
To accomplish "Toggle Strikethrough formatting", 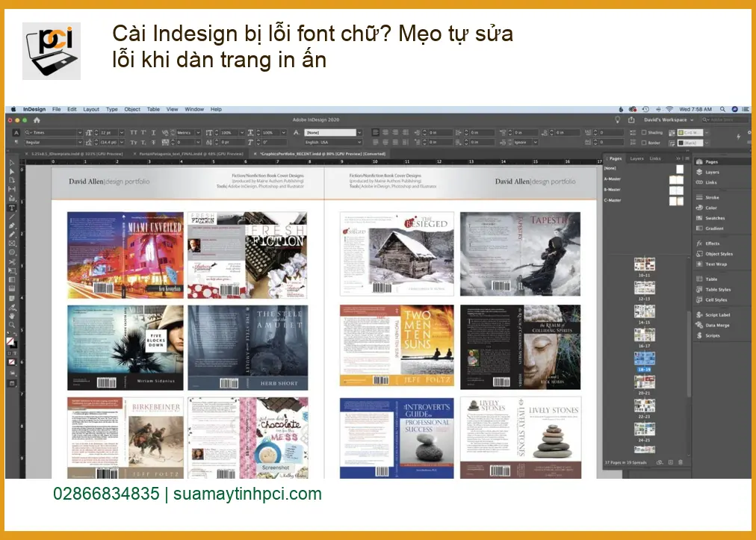I will (x=153, y=142).
